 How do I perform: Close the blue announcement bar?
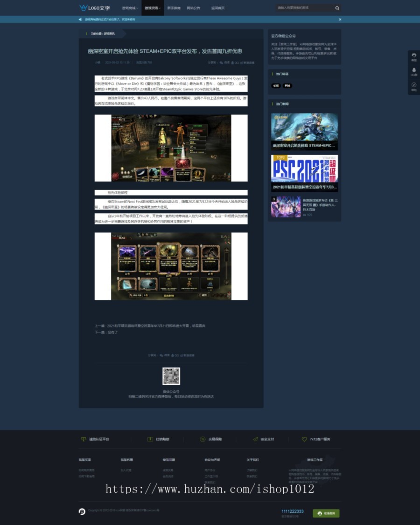pyautogui.click(x=340, y=20)
